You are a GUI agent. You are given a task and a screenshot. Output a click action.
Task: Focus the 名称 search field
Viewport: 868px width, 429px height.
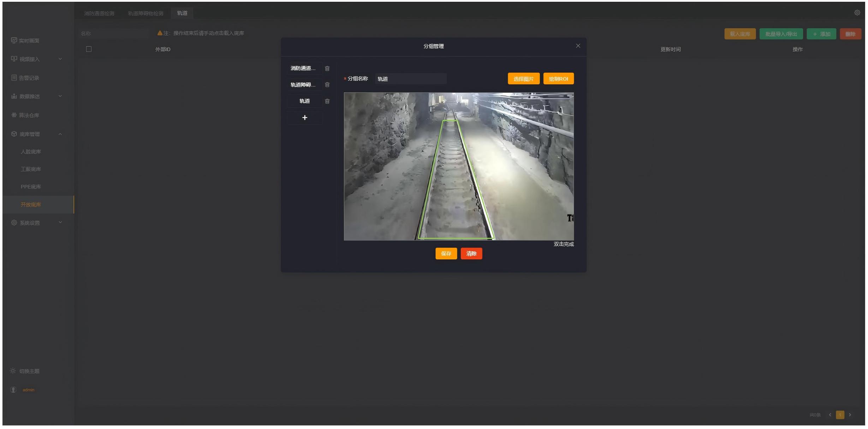point(115,34)
